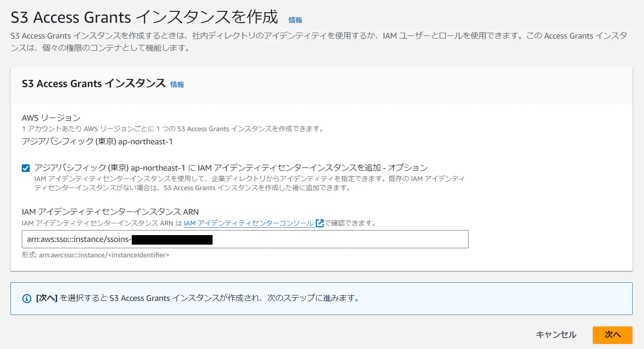644x349 pixels.
Task: Click the 形式: arn:aws:sso:::instance/ hint text
Action: pos(95,255)
